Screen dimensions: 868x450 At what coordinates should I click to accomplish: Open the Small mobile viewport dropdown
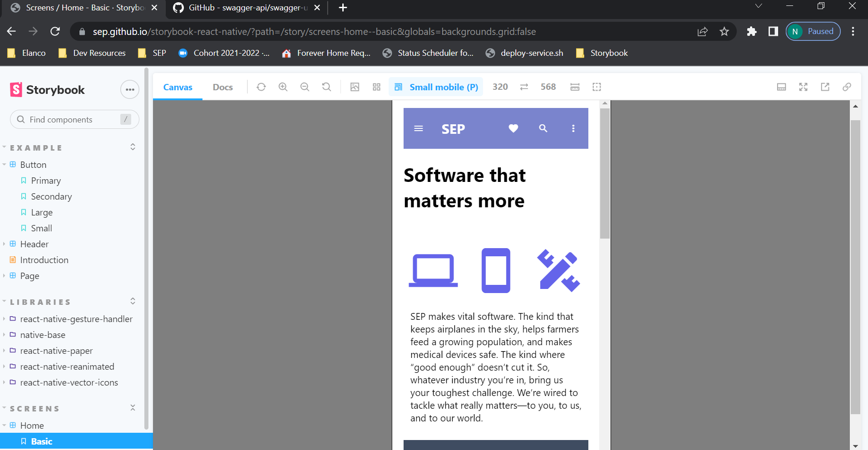(x=436, y=87)
